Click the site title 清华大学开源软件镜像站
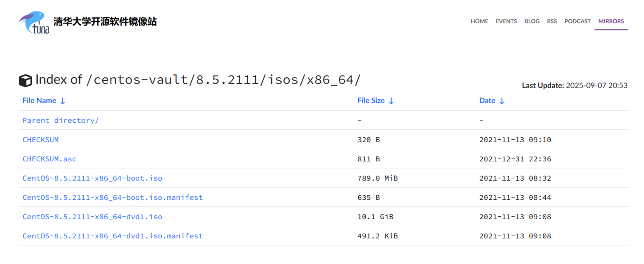Screen dimensions: 644x264 coord(105,22)
